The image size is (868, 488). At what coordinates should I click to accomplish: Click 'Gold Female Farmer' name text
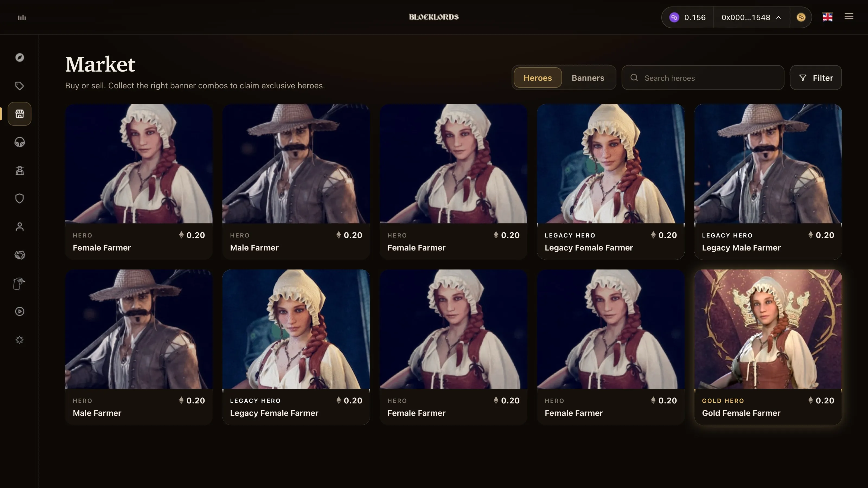741,413
